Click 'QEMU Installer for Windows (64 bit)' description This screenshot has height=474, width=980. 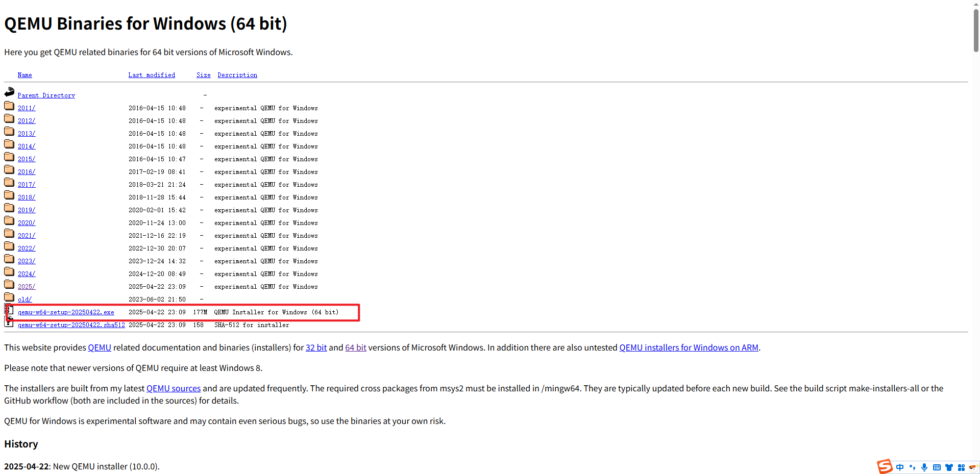tap(276, 312)
